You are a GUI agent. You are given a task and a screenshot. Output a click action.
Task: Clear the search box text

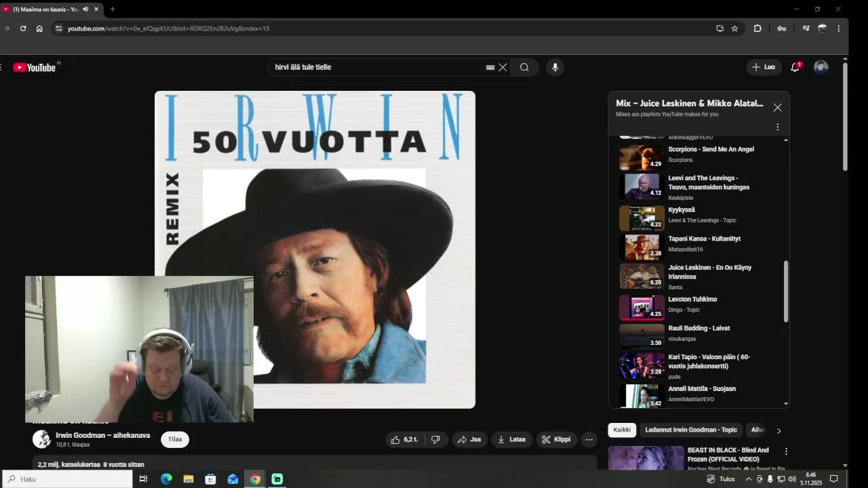(x=502, y=67)
